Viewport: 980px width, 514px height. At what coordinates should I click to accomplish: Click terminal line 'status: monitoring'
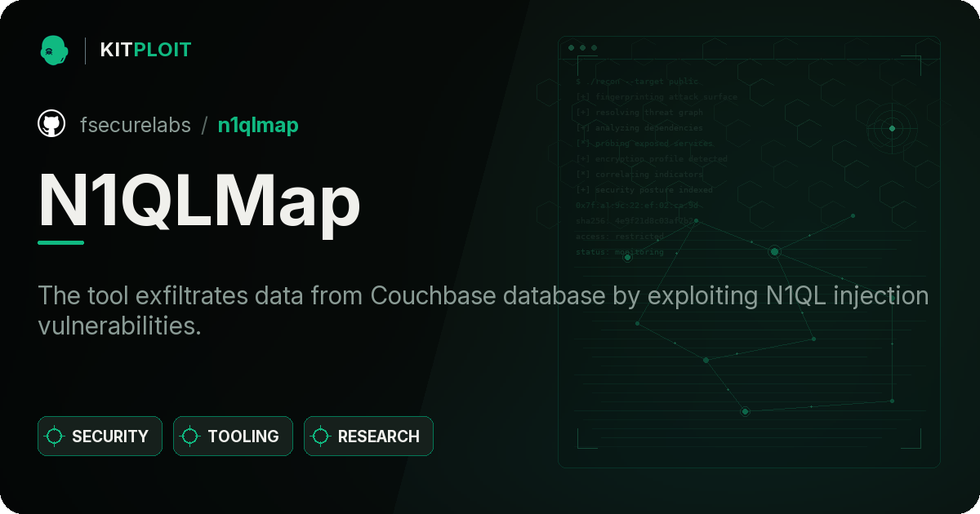(x=620, y=252)
